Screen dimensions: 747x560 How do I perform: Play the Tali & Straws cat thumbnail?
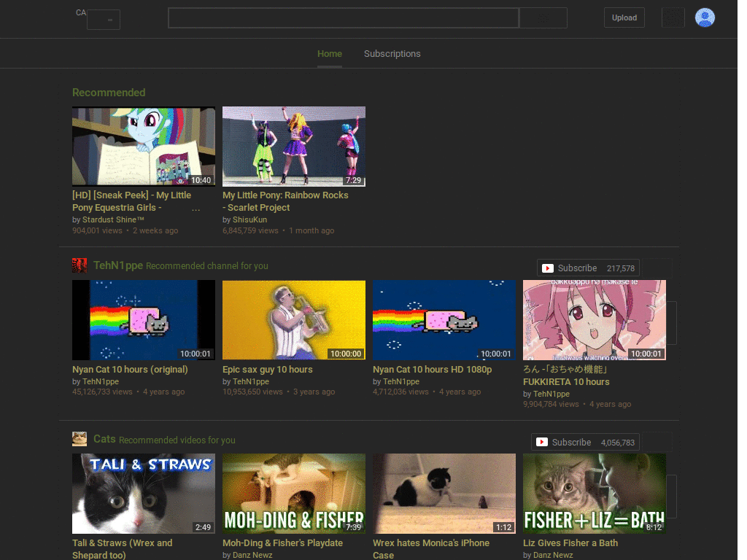(x=144, y=494)
